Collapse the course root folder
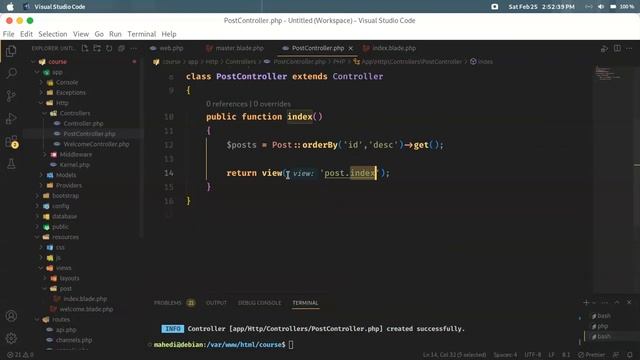This screenshot has height=360, width=640. (33, 62)
